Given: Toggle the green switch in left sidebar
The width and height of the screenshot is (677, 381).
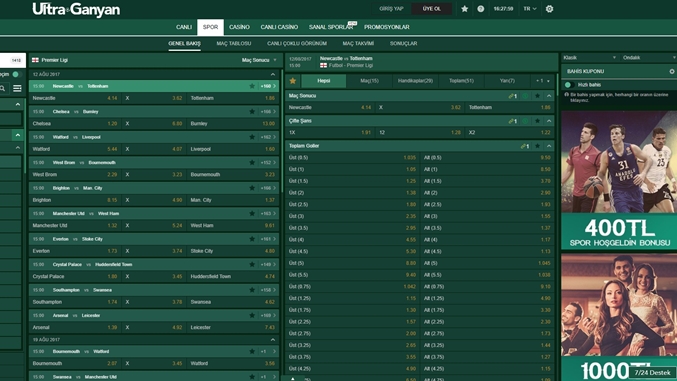Looking at the screenshot, I should pos(16,74).
